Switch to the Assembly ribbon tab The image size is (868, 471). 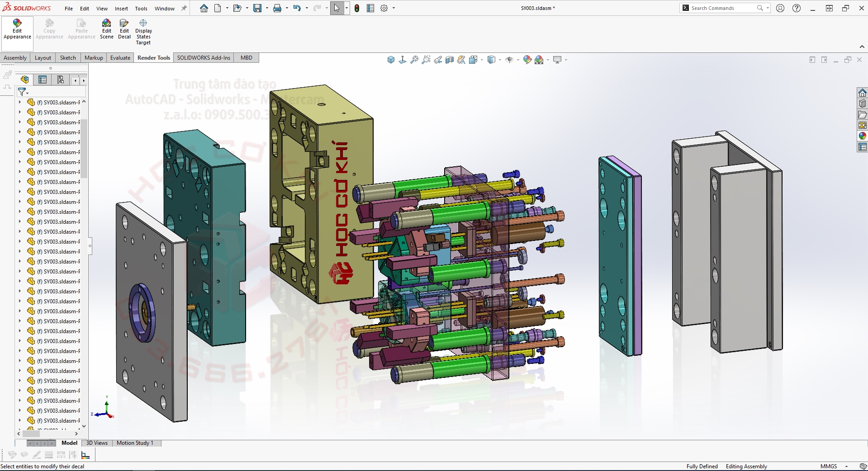pyautogui.click(x=15, y=58)
